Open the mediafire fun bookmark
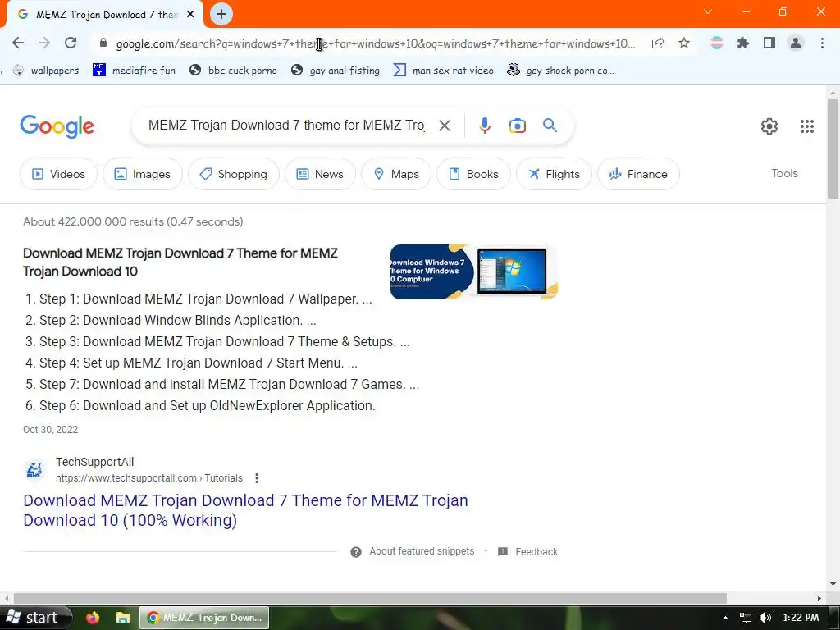 (x=134, y=71)
